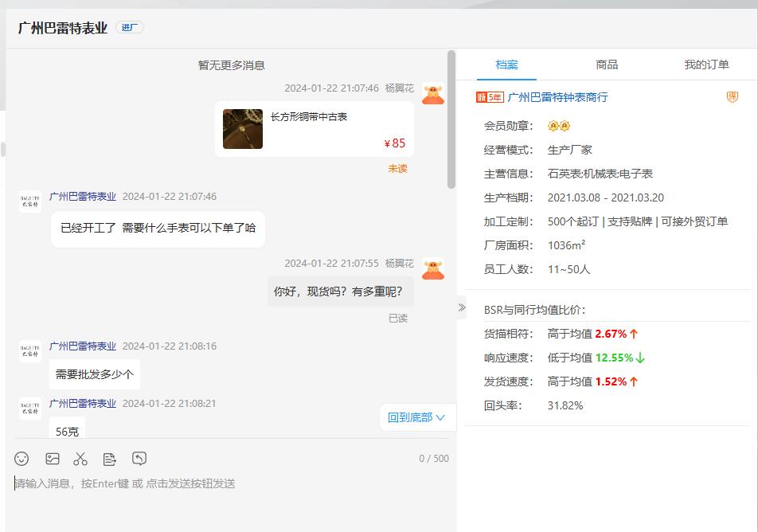Collapse the right profile panel with double chevron

[x=462, y=307]
